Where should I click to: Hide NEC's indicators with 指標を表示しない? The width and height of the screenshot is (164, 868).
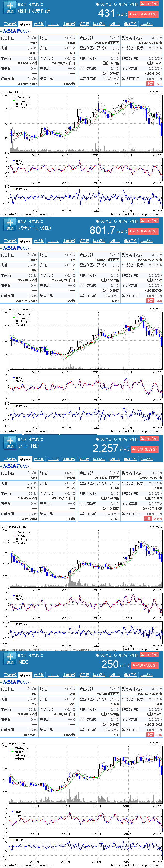pyautogui.click(x=16, y=682)
